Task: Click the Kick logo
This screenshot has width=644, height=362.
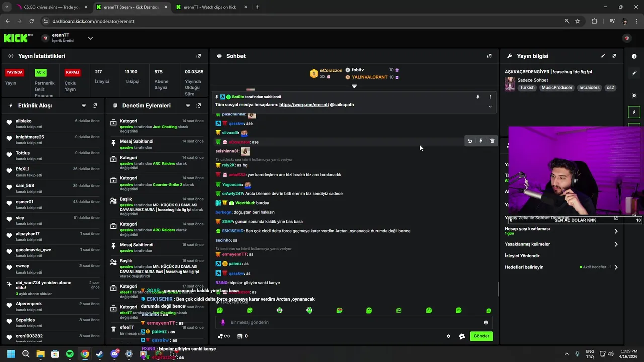Action: tap(18, 38)
